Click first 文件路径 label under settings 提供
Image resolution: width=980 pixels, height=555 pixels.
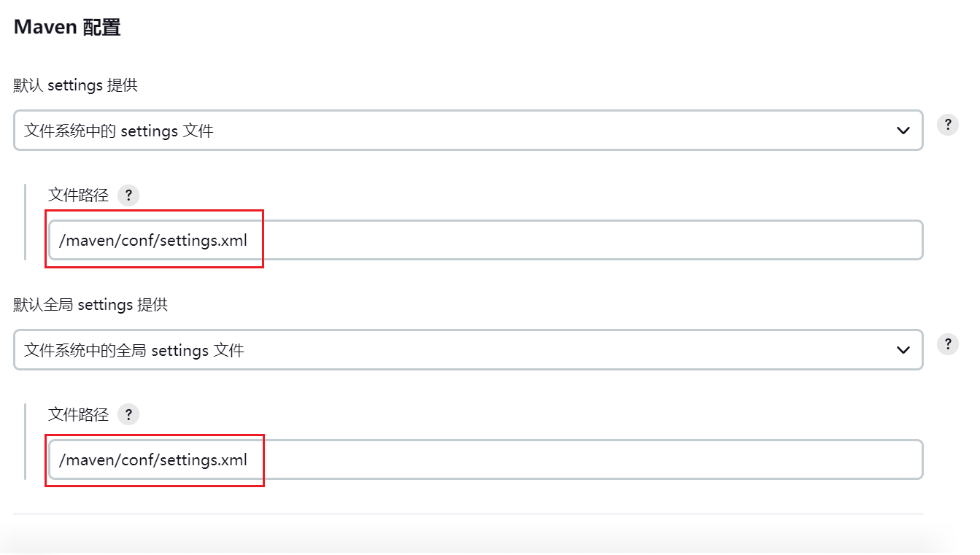click(78, 195)
